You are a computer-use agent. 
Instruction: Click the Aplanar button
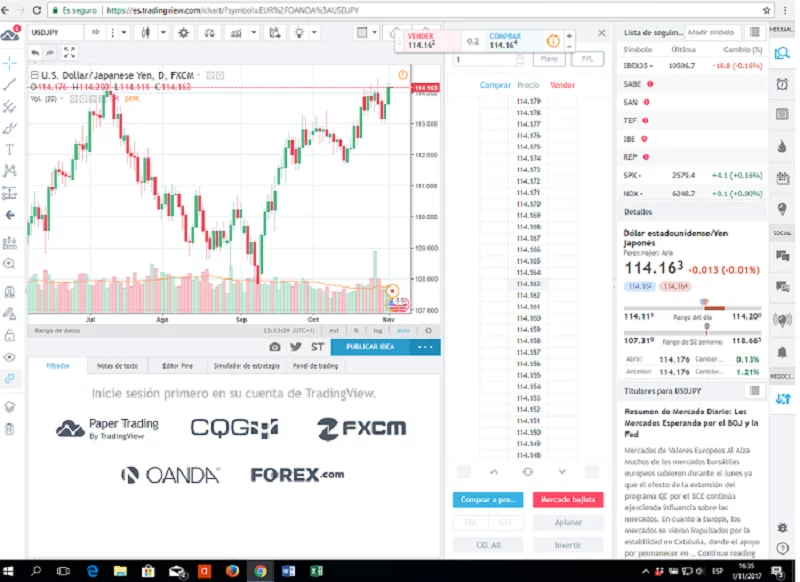coord(568,522)
